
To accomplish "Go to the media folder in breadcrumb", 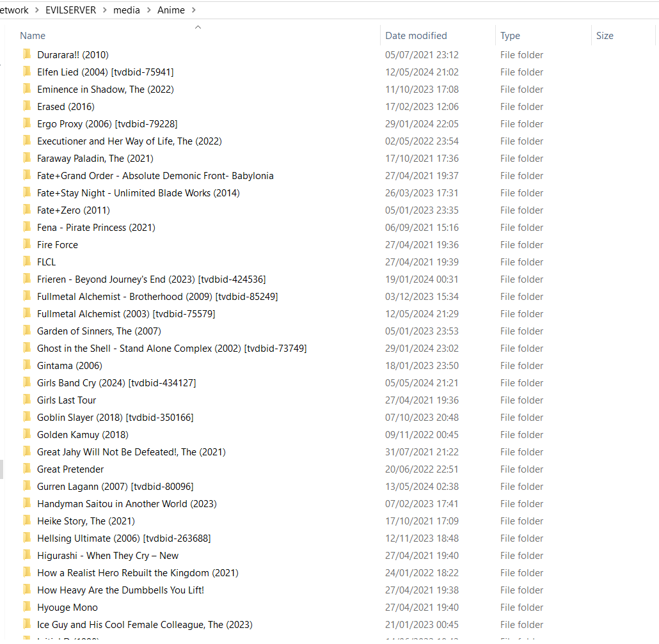I will point(127,10).
